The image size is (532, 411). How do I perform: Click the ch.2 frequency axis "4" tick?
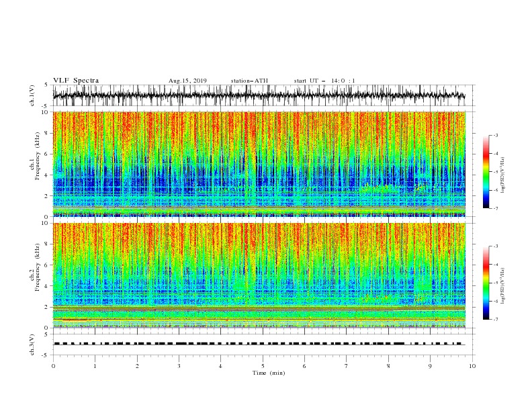click(46, 286)
